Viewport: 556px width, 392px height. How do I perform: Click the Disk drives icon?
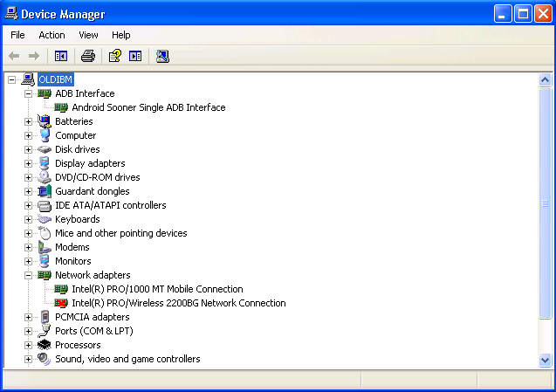click(45, 149)
